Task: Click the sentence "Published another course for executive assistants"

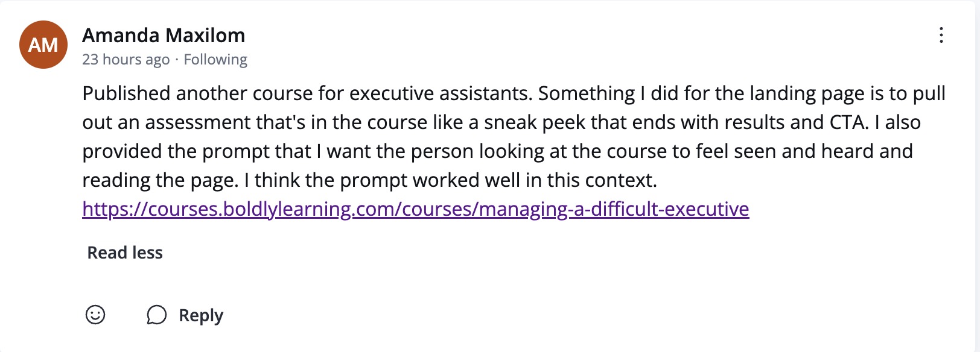Action: tap(306, 93)
